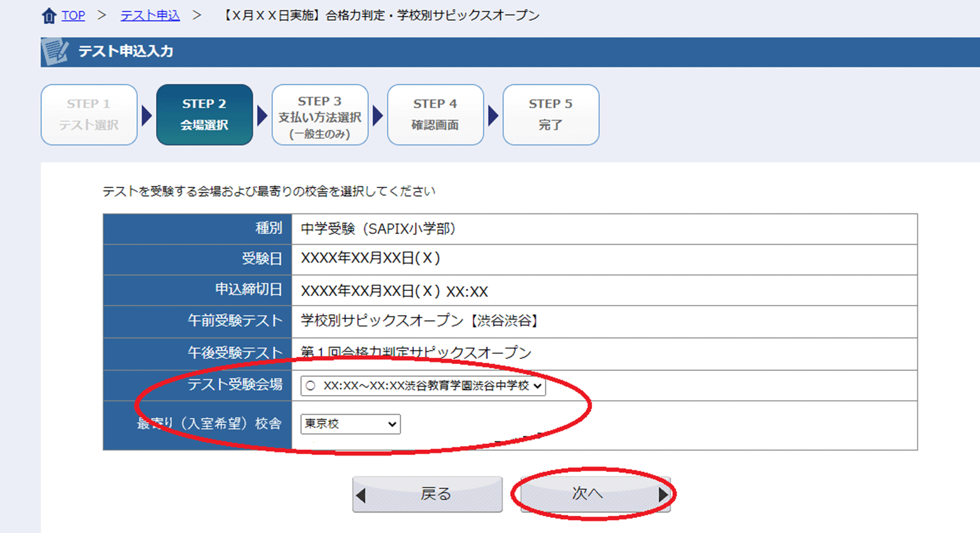Click the 学校別サピックスオープン【渋谷渋谷】 table cell
980x533 pixels.
point(420,321)
